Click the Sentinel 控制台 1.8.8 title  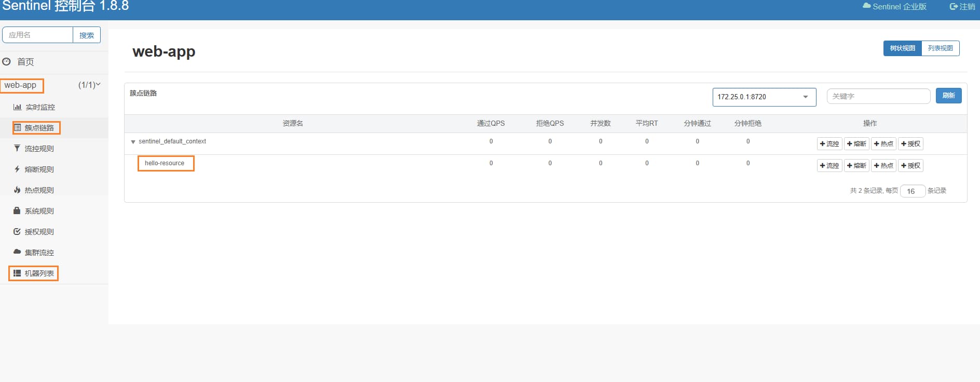coord(65,6)
